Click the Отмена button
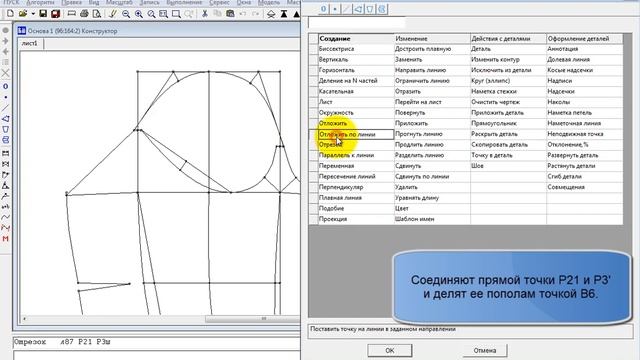 [x=484, y=350]
